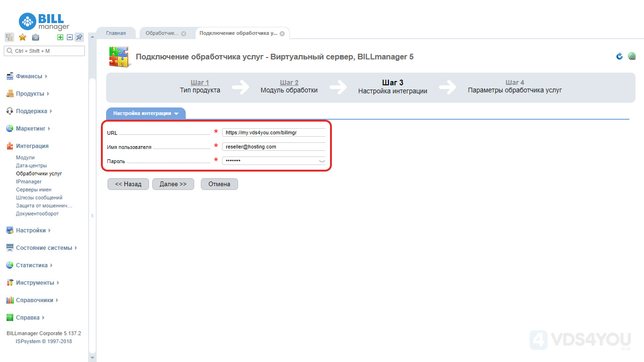Click the Поддержка headset icon

pyautogui.click(x=9, y=111)
